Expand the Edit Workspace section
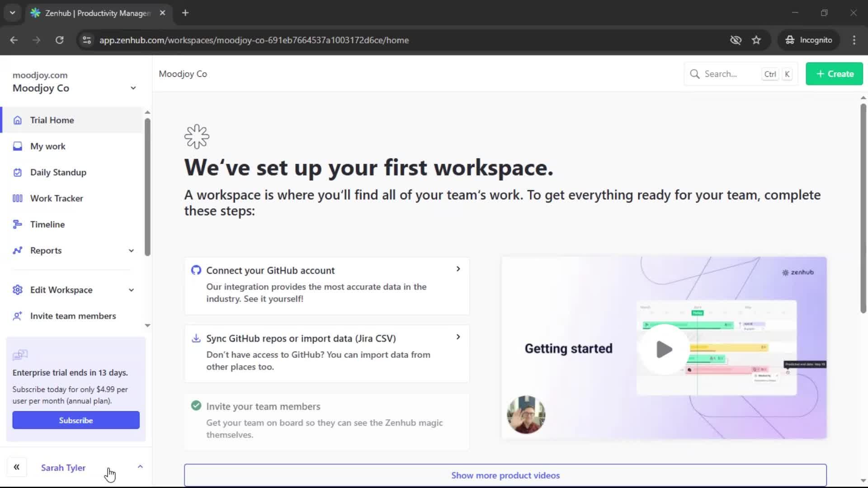Viewport: 868px width, 488px height. coord(131,290)
